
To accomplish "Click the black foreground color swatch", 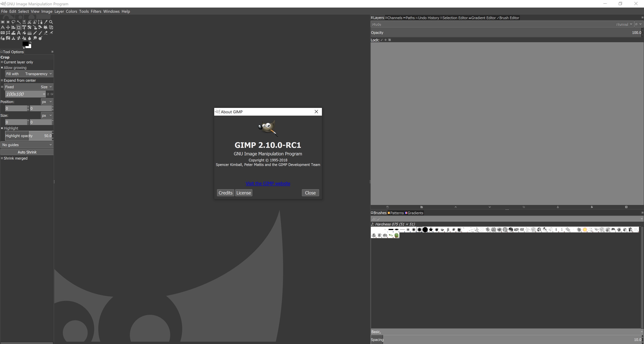I will pyautogui.click(x=25, y=44).
